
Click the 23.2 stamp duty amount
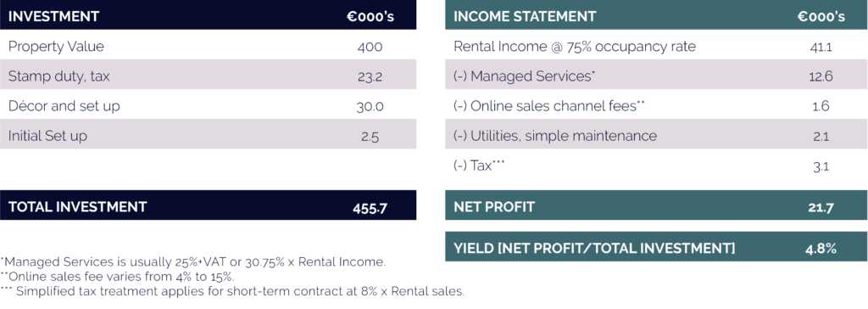[x=370, y=76]
